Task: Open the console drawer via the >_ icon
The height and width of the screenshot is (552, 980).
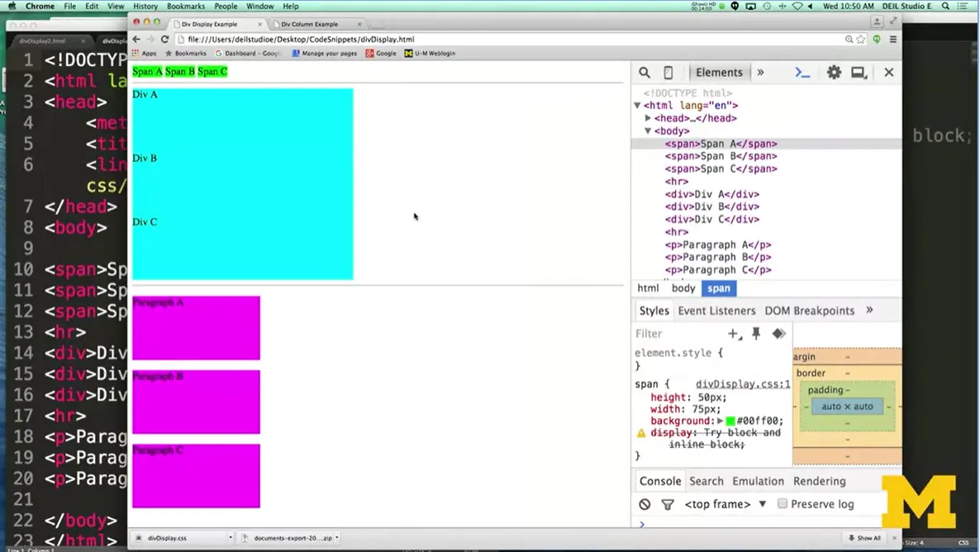Action: click(x=802, y=72)
